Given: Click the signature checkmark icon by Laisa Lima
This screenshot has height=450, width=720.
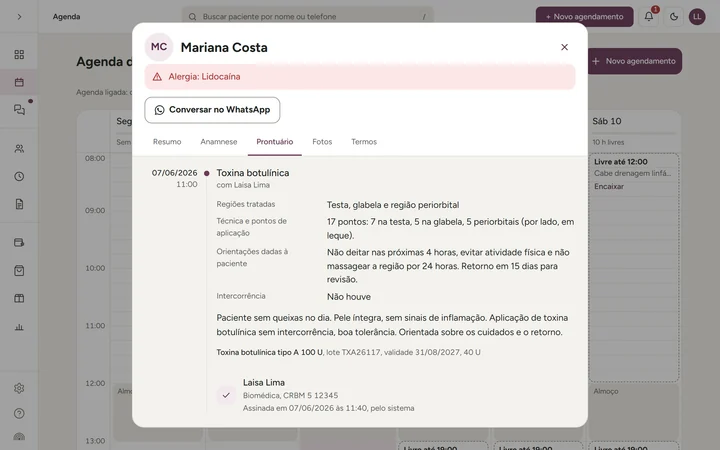Looking at the screenshot, I should (x=226, y=395).
